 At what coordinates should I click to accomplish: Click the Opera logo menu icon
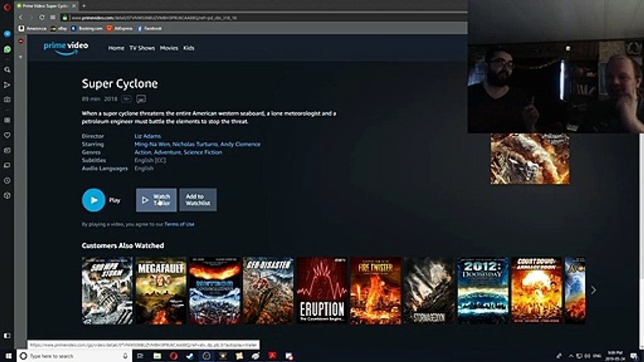7,7
